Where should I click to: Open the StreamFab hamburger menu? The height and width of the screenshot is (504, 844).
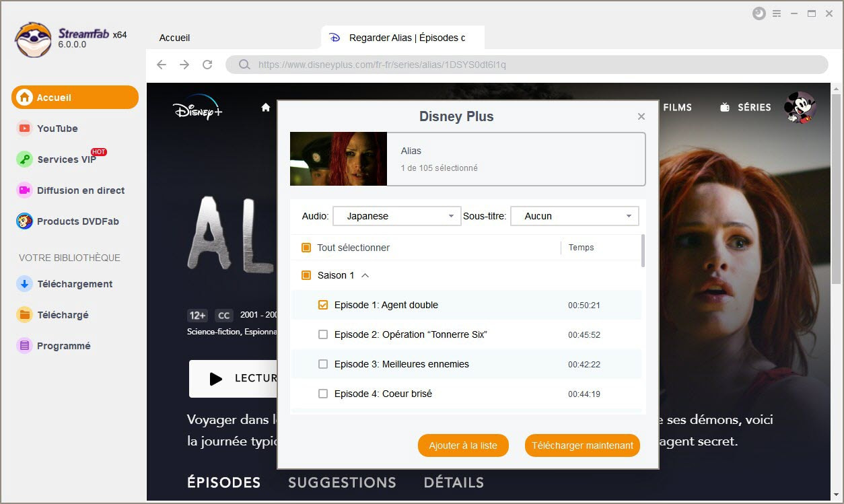(777, 13)
